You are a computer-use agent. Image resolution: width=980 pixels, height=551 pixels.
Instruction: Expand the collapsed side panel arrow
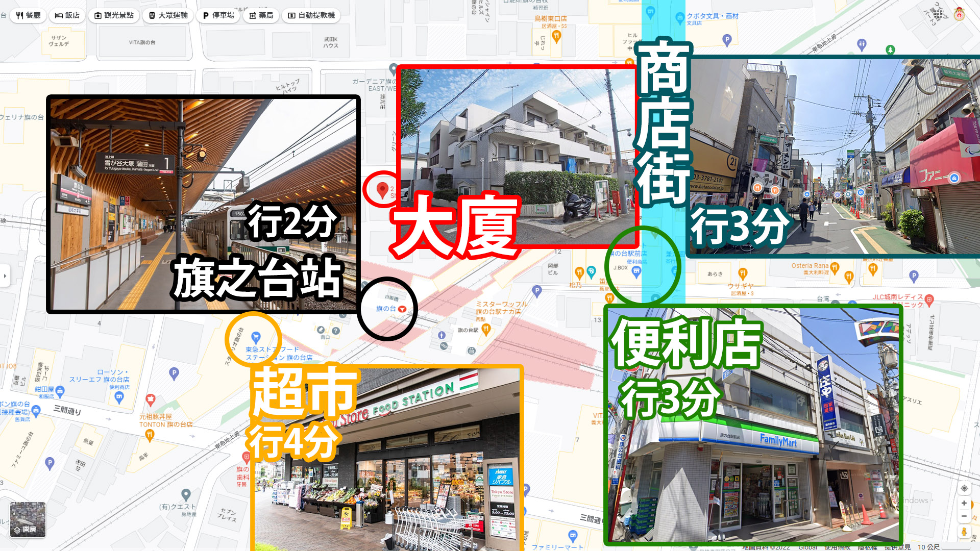point(5,276)
